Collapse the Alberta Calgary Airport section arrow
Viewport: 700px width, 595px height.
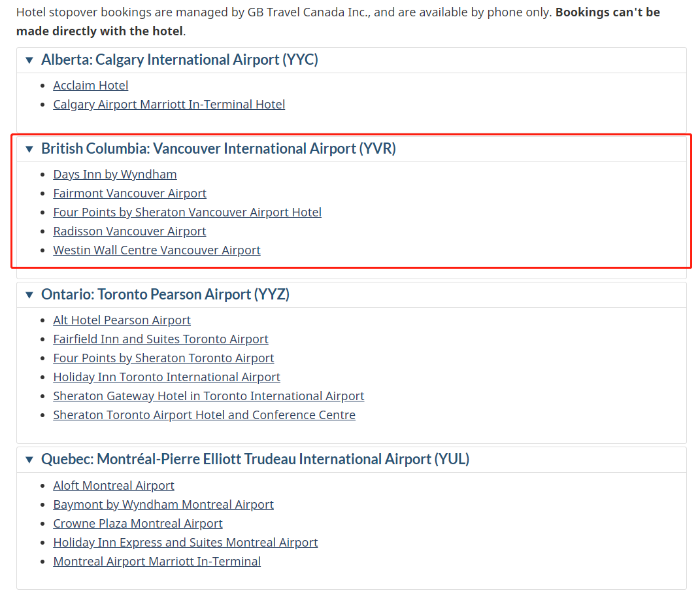[29, 60]
